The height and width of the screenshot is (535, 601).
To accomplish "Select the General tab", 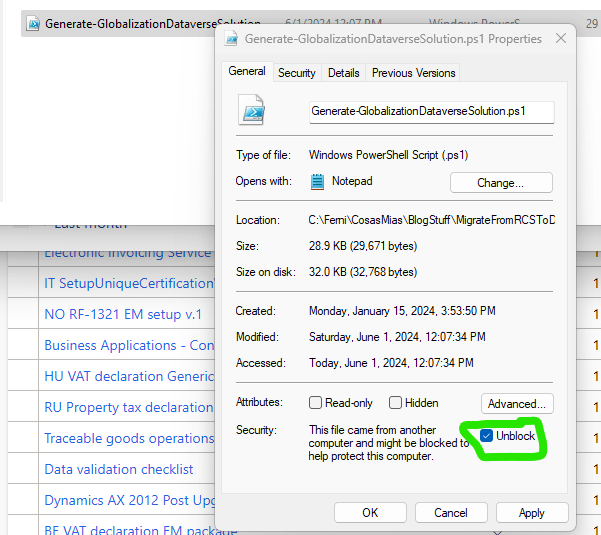I will (x=246, y=72).
